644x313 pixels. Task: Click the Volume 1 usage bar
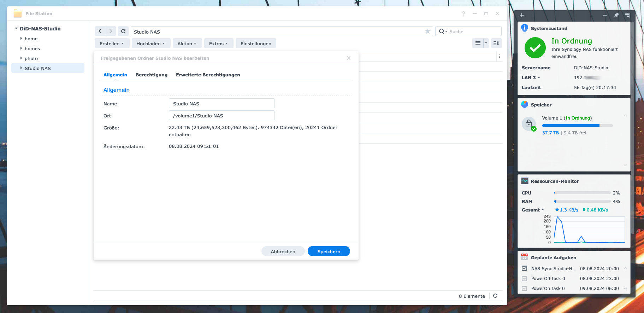click(578, 126)
